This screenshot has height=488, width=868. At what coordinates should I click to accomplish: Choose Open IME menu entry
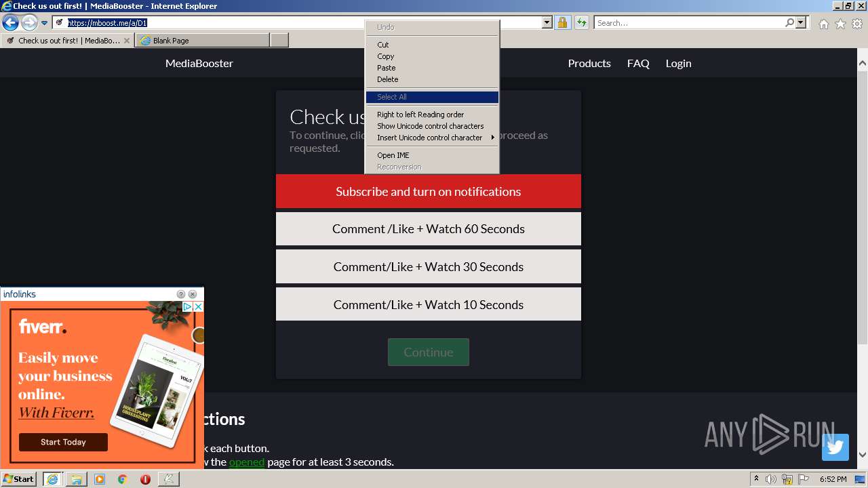(432, 155)
